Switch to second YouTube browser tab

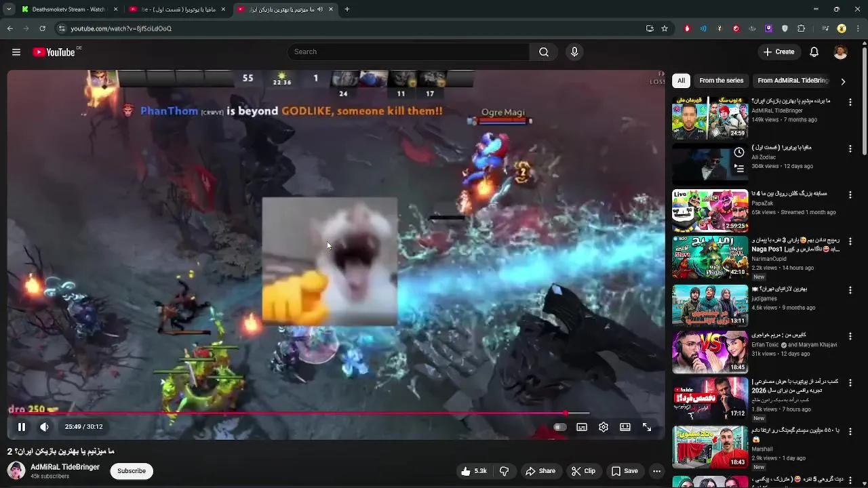[178, 9]
